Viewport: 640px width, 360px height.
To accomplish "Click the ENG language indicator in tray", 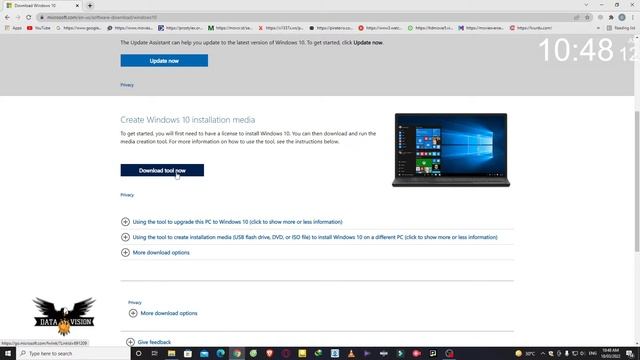I will (x=593, y=353).
